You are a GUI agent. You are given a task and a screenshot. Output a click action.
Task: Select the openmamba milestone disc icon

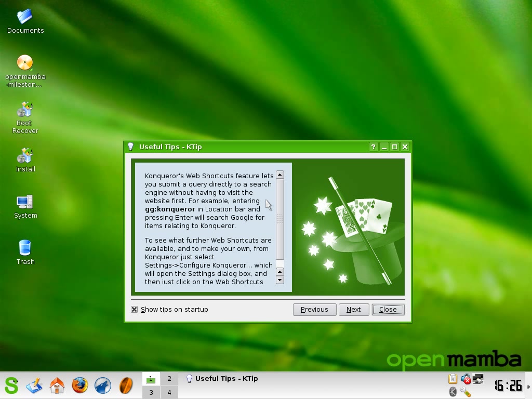(25, 71)
